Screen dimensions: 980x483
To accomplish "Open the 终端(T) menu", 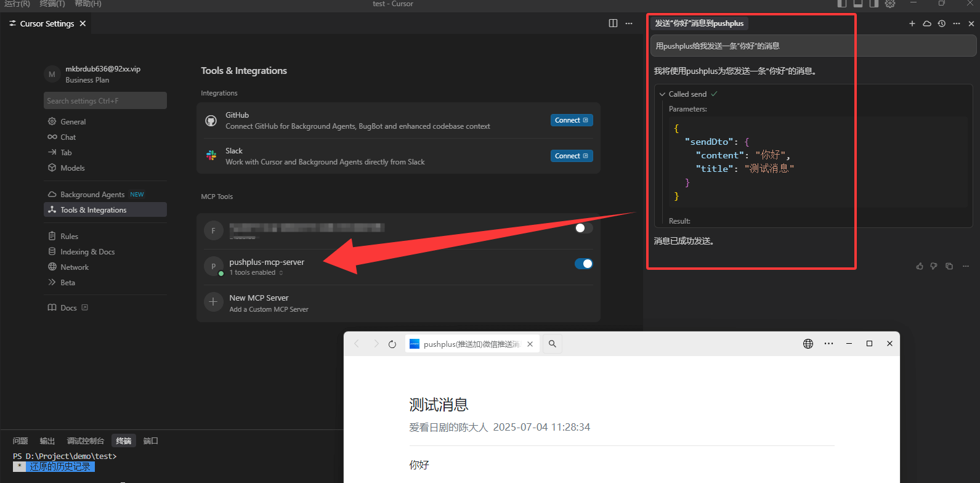I will pyautogui.click(x=52, y=4).
